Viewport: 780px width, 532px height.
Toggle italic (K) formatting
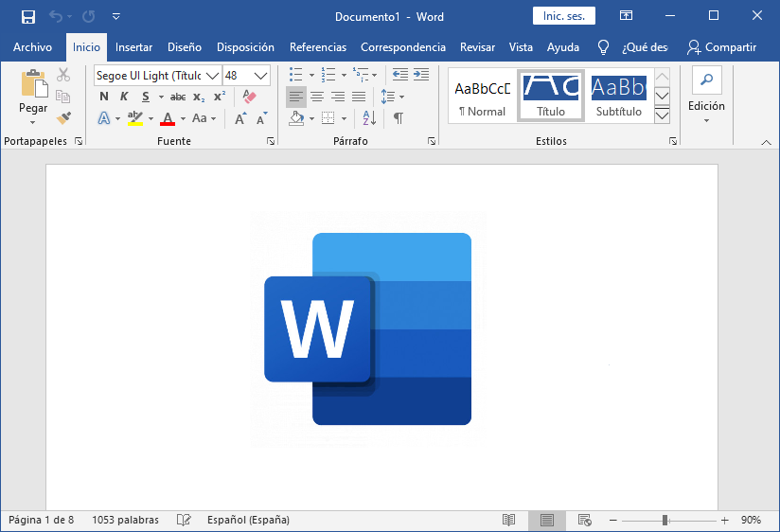(x=124, y=97)
